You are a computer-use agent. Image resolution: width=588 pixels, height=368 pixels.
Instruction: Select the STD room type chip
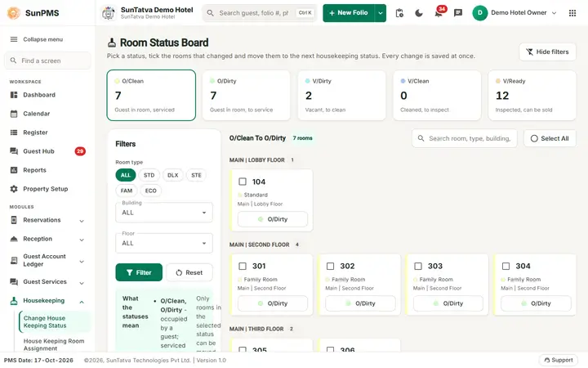point(149,175)
